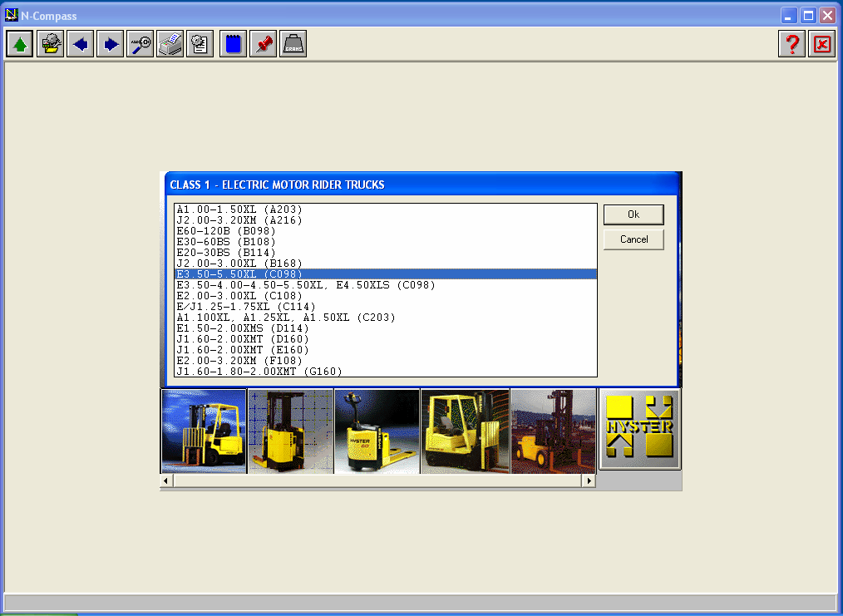Click the printer toolbar icon

170,43
